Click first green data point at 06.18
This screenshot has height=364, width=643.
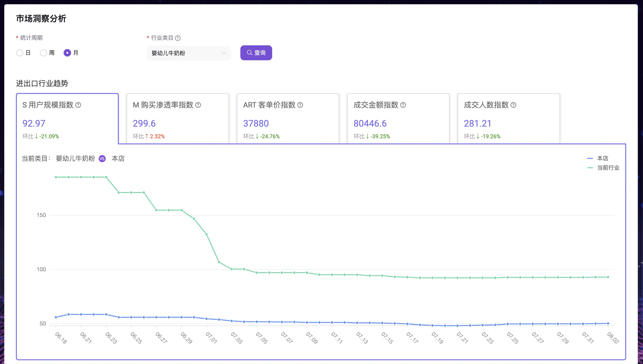pos(56,177)
